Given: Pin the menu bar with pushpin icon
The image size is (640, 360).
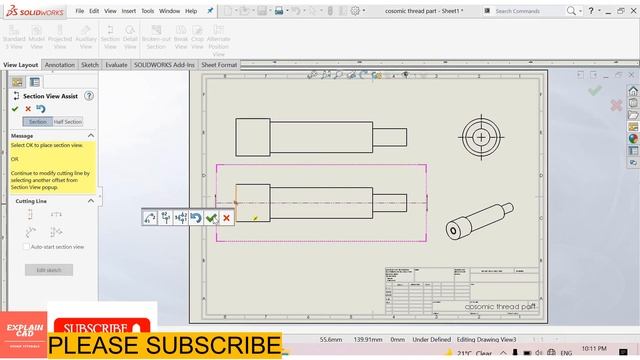Looking at the screenshot, I should [210, 11].
